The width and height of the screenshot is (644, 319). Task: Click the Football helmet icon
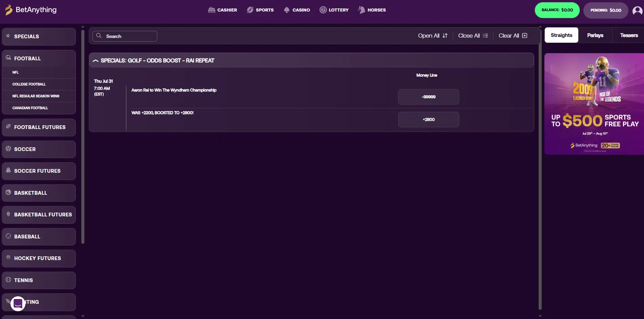(8, 58)
